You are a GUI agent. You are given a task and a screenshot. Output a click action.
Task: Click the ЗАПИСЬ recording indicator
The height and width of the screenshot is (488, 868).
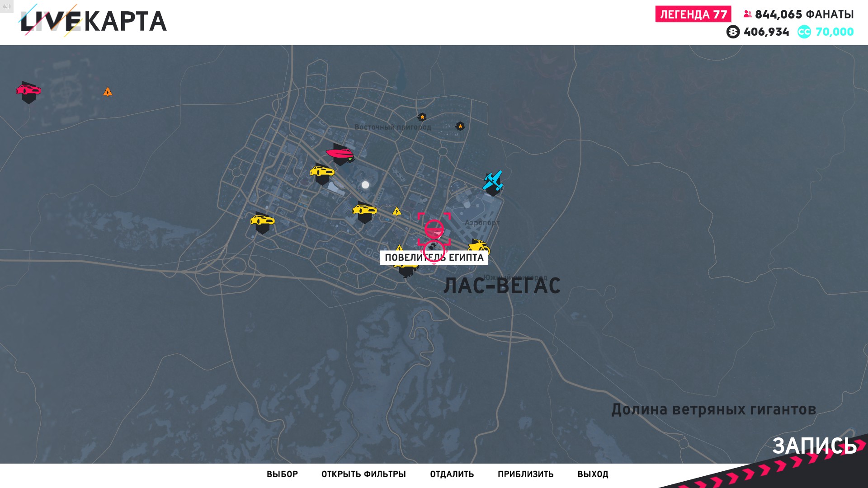pos(814,446)
